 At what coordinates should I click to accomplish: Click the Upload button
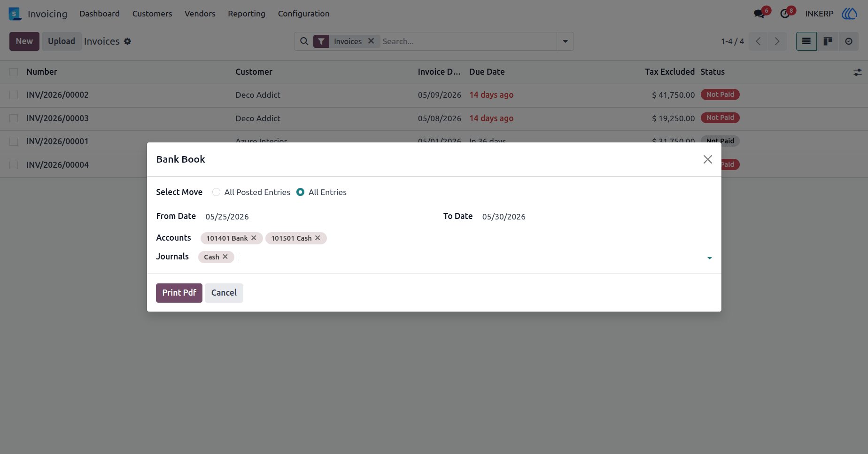(62, 41)
